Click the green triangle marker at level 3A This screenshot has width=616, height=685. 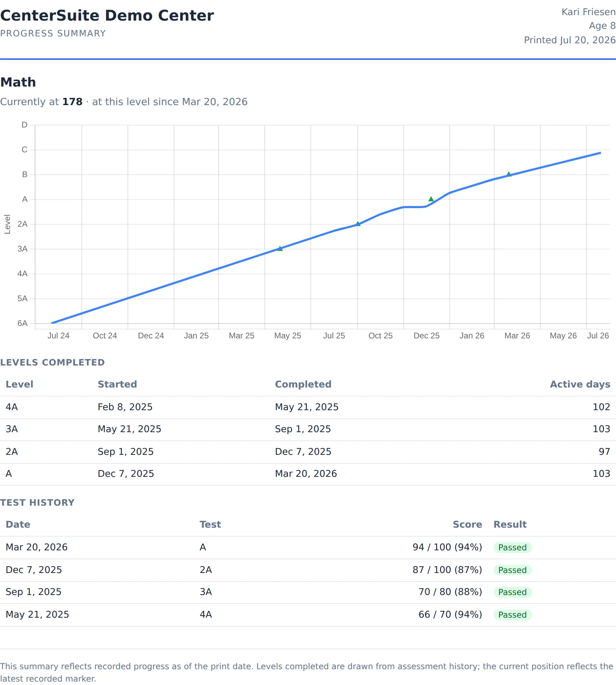pyautogui.click(x=280, y=248)
